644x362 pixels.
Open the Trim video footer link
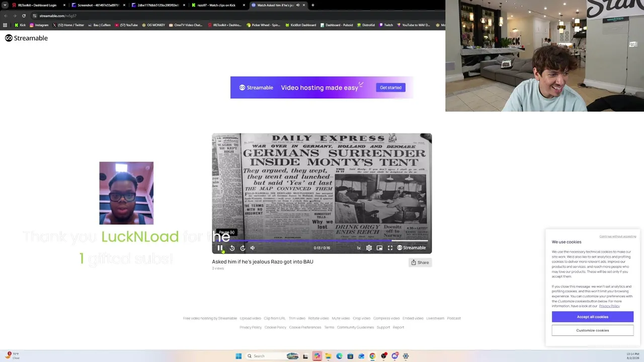pyautogui.click(x=297, y=318)
